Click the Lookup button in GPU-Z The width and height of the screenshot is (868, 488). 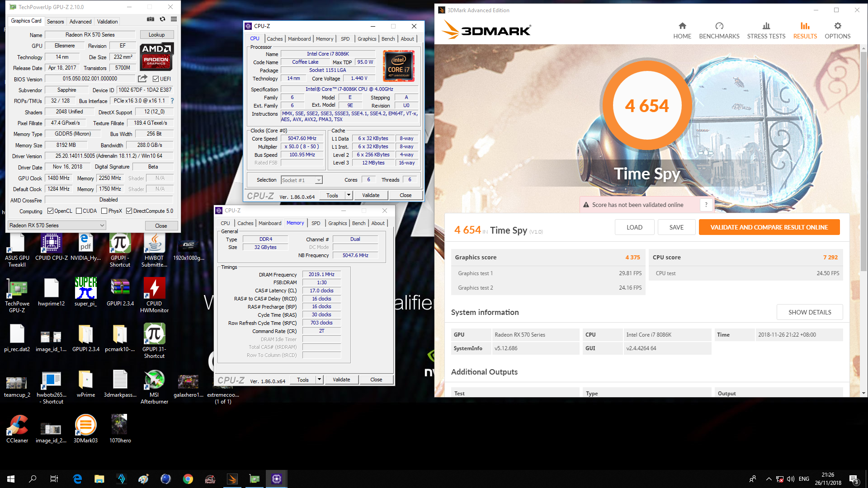[156, 35]
